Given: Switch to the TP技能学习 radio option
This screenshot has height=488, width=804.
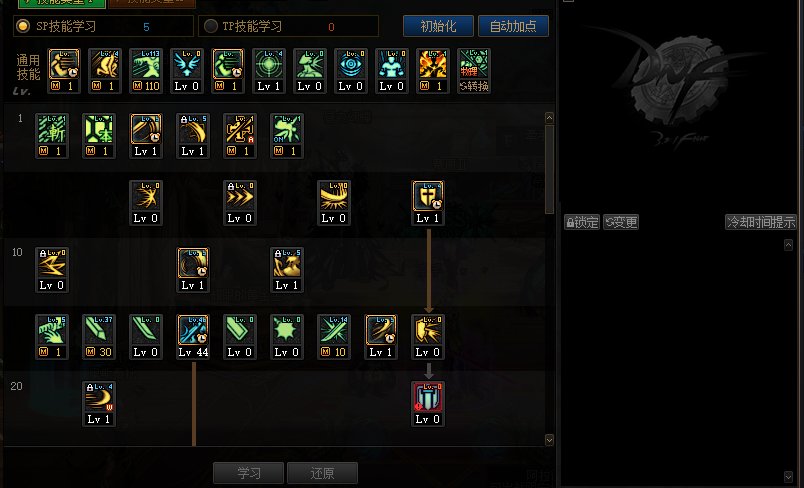Looking at the screenshot, I should (x=211, y=26).
